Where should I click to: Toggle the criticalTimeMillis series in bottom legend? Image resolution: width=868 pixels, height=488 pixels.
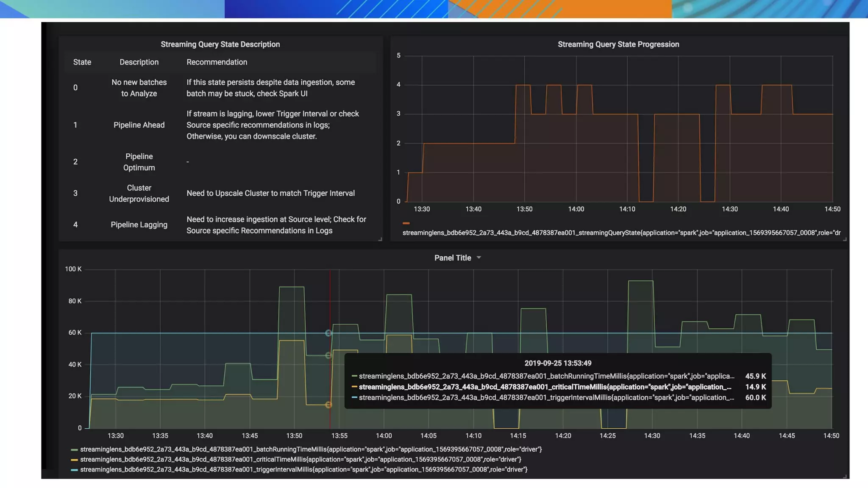point(300,459)
